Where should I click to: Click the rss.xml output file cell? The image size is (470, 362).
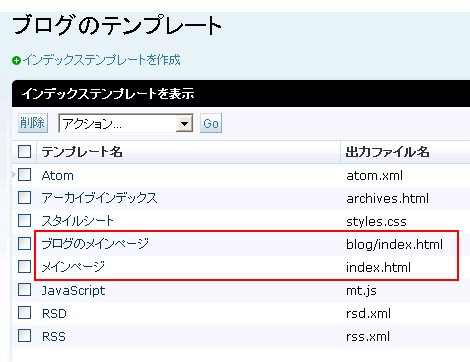[x=368, y=337]
